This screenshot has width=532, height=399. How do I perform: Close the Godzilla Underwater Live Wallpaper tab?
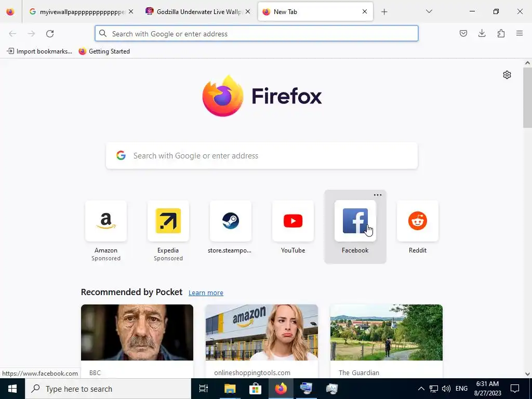pos(248,11)
